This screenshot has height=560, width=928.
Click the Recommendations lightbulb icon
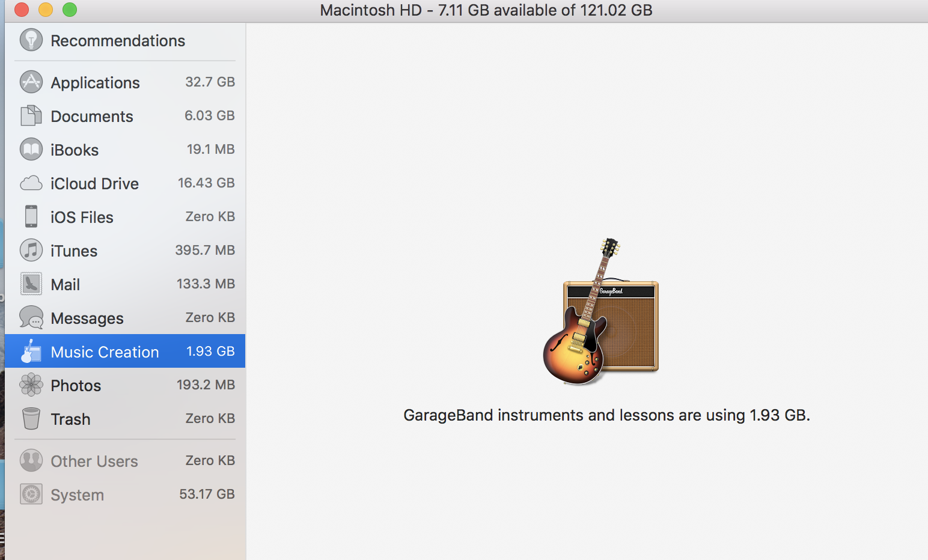tap(31, 40)
